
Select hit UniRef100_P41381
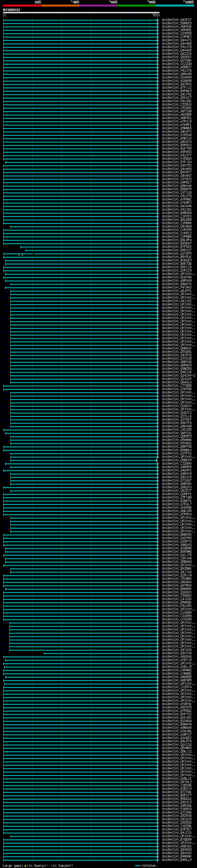[x=176, y=210]
